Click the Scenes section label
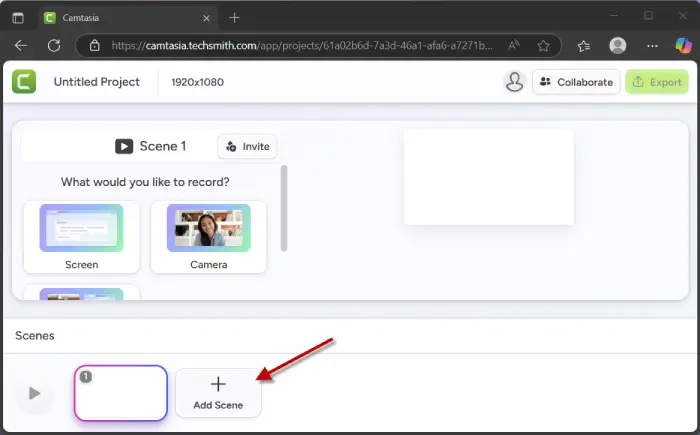700x435 pixels. [x=35, y=335]
